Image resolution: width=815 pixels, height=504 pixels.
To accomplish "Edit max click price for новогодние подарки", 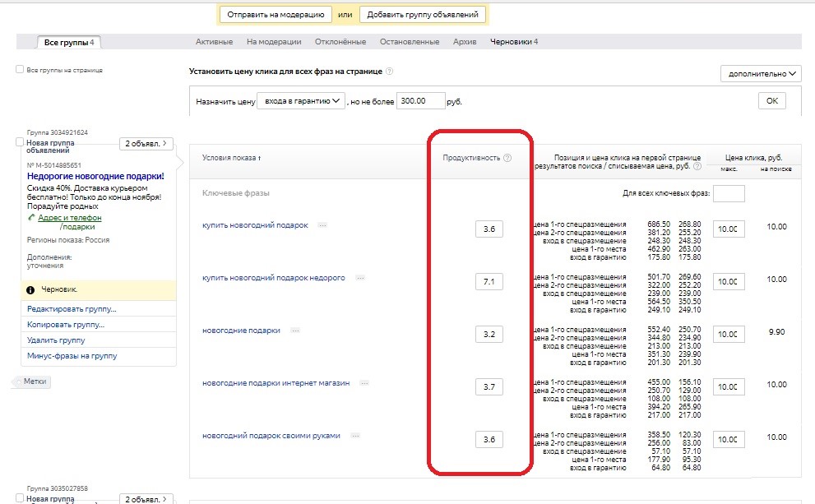I will (729, 334).
